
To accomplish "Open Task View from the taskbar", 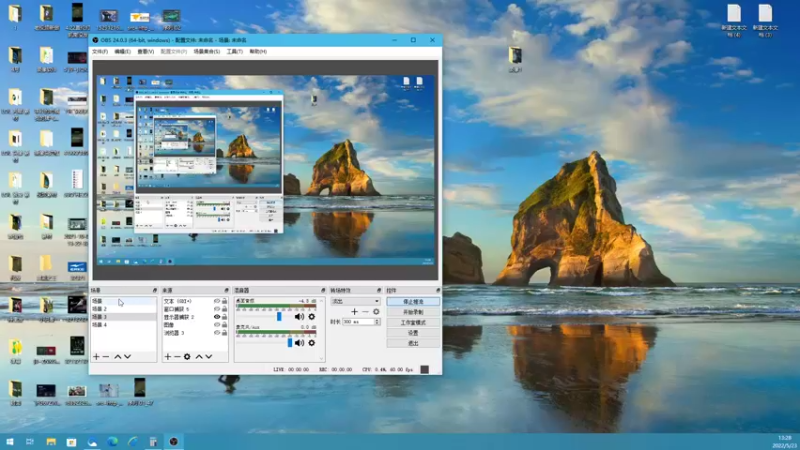I will tap(30, 442).
